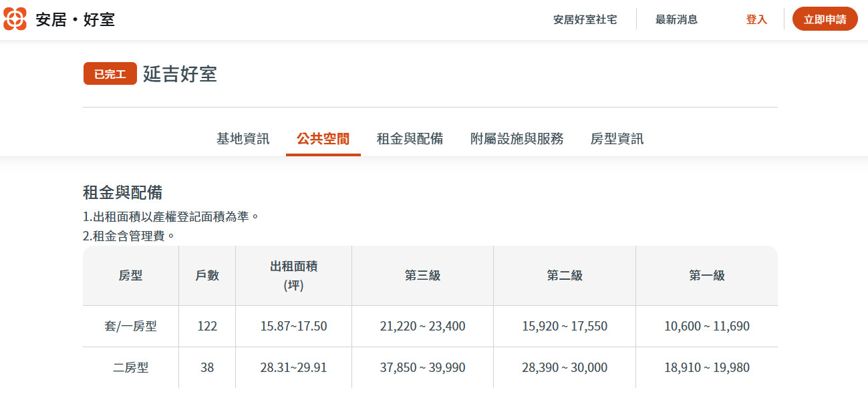Click the 18,910 ~ 19,980 rent cell
The width and height of the screenshot is (868, 402).
click(706, 368)
